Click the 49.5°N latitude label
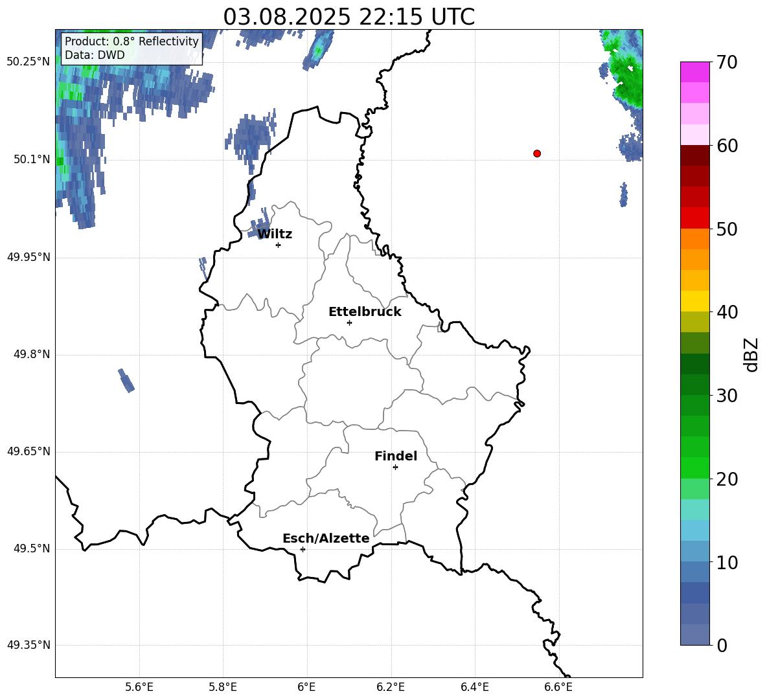Image resolution: width=767 pixels, height=700 pixels. [x=32, y=548]
